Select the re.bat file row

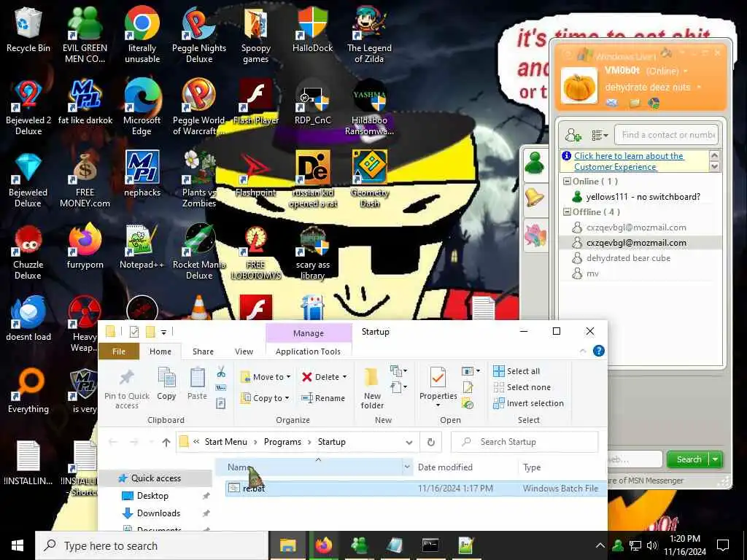point(415,488)
